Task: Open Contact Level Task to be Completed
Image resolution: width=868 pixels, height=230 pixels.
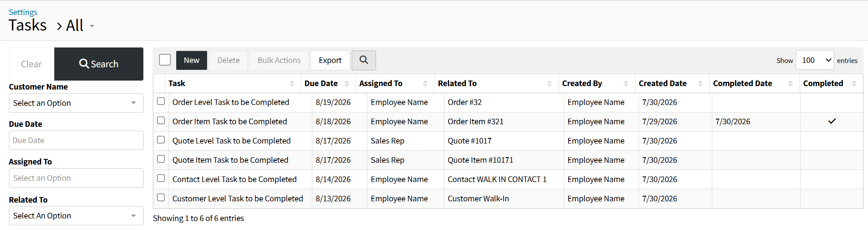Action: coord(234,179)
